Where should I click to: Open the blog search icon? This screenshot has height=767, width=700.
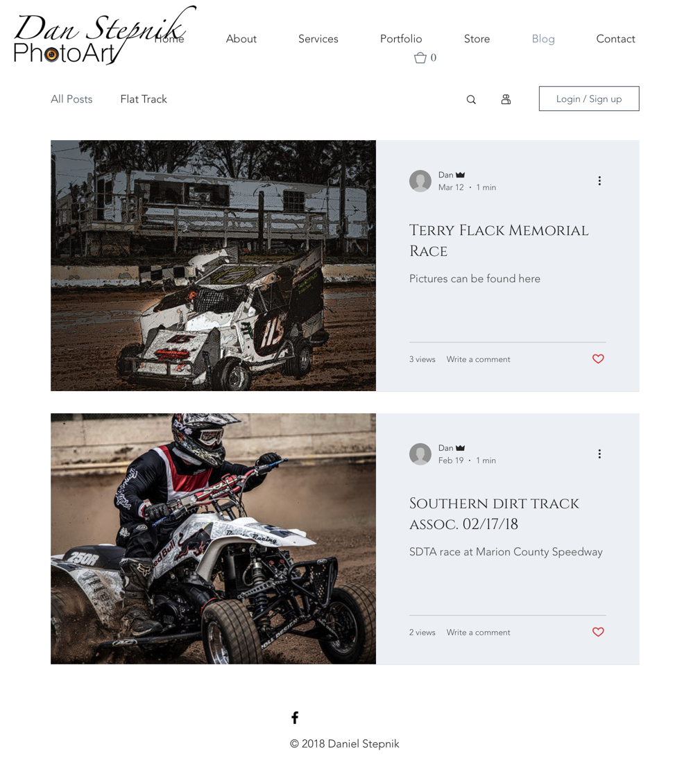point(471,99)
